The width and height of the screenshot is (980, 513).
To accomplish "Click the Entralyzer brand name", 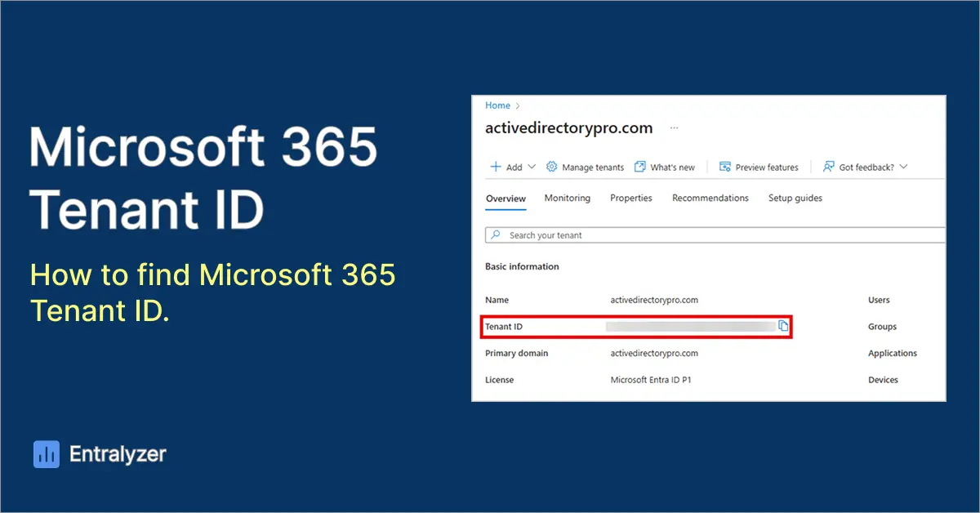I will click(118, 455).
